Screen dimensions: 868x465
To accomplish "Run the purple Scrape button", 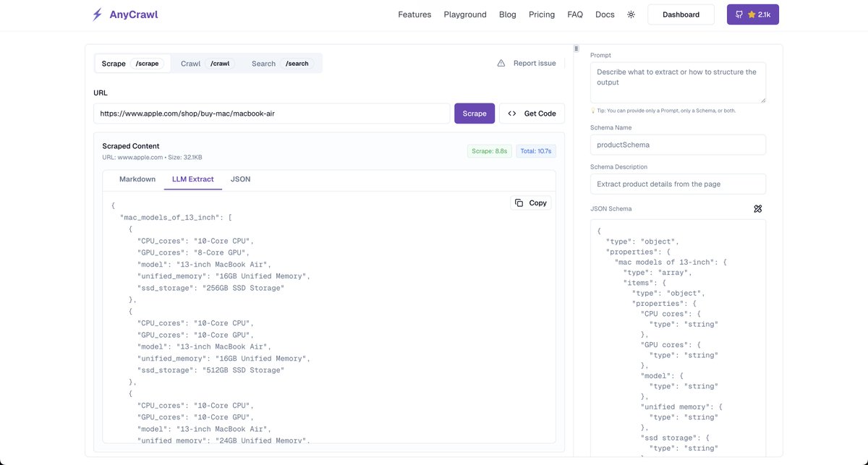I will (x=475, y=114).
